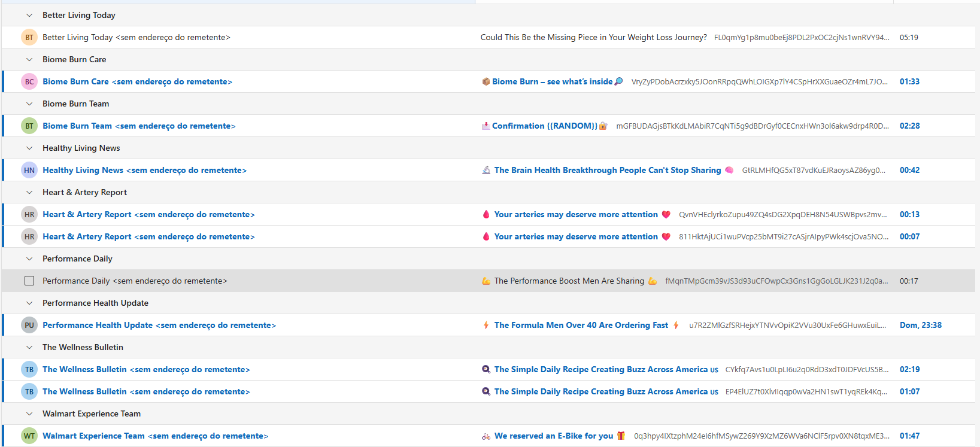This screenshot has width=980, height=447.
Task: Collapse the Biome Burn Team group
Action: [x=29, y=104]
